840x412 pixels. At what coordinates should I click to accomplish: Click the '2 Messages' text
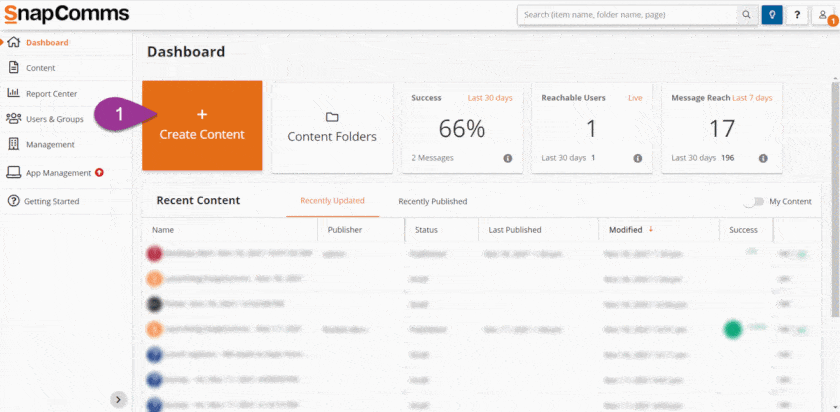pyautogui.click(x=432, y=158)
